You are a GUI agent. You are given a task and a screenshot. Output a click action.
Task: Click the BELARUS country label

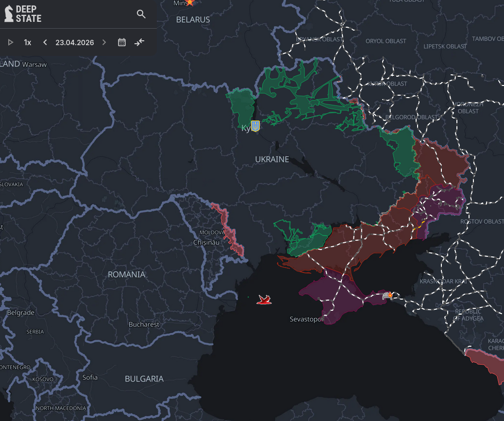coord(193,19)
